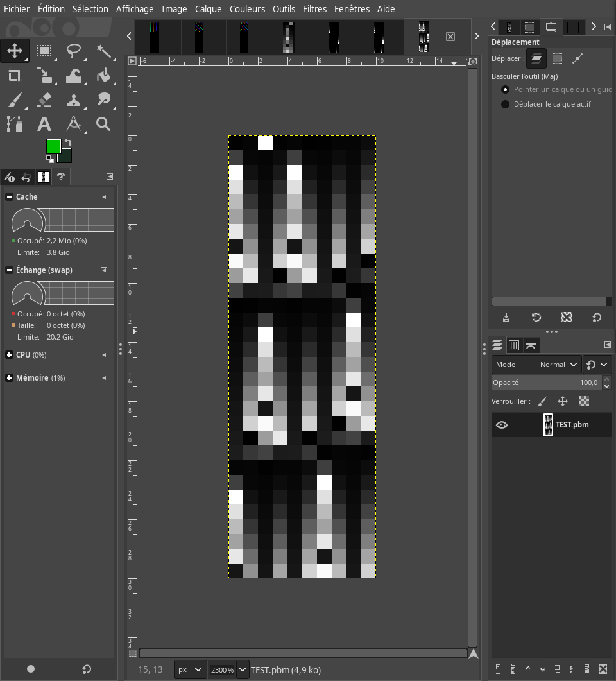
Task: Open the layer Mode dropdown
Action: point(536,365)
